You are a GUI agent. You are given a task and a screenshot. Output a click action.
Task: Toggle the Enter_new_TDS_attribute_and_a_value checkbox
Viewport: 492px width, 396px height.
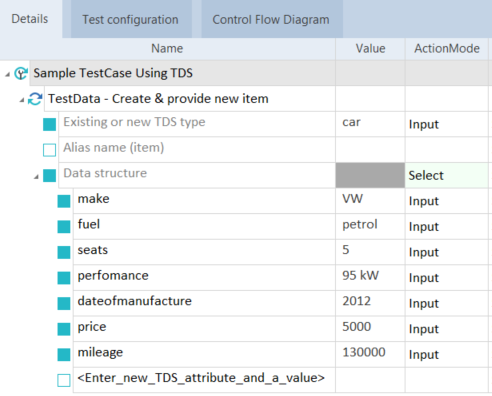pos(64,380)
